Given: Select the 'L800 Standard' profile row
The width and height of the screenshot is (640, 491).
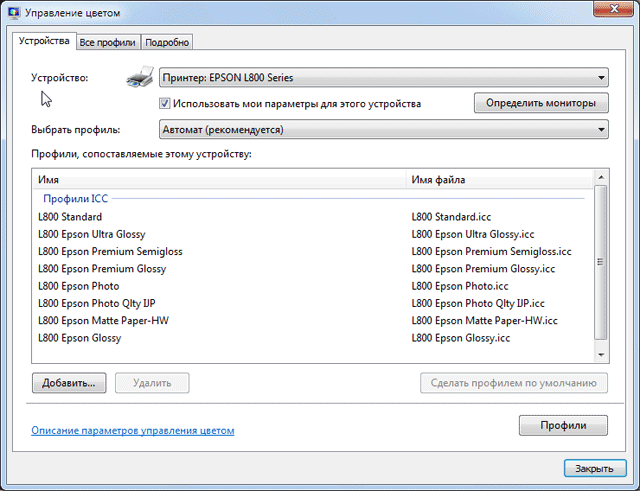Looking at the screenshot, I should tap(312, 217).
